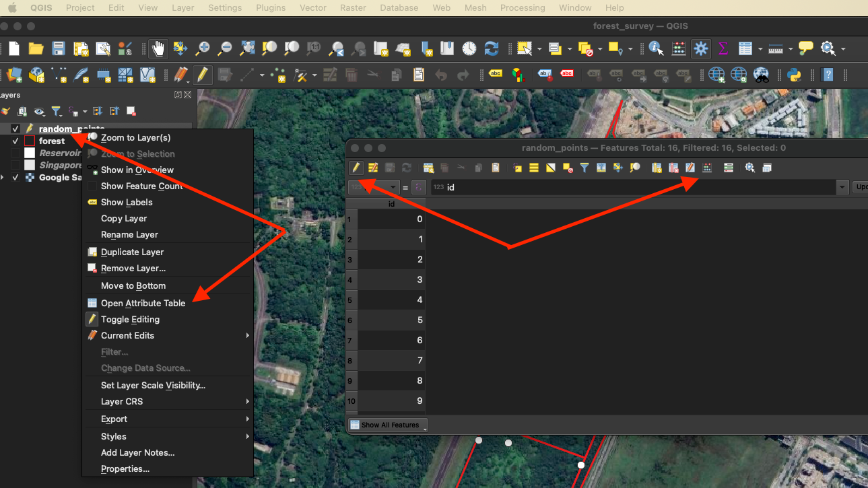Click the Zoom In magnifier tool

203,48
